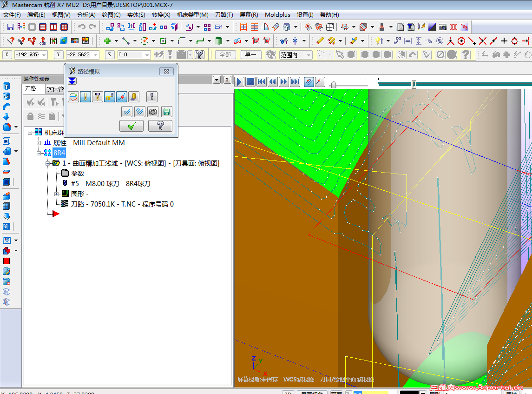Select the 参数 item in operation tree
This screenshot has height=394, width=532.
77,174
